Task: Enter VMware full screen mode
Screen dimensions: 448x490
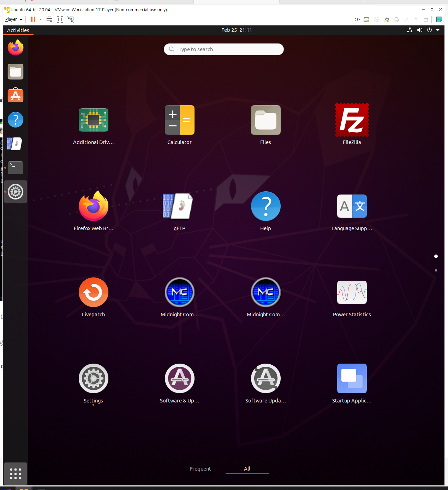Action: (x=60, y=19)
